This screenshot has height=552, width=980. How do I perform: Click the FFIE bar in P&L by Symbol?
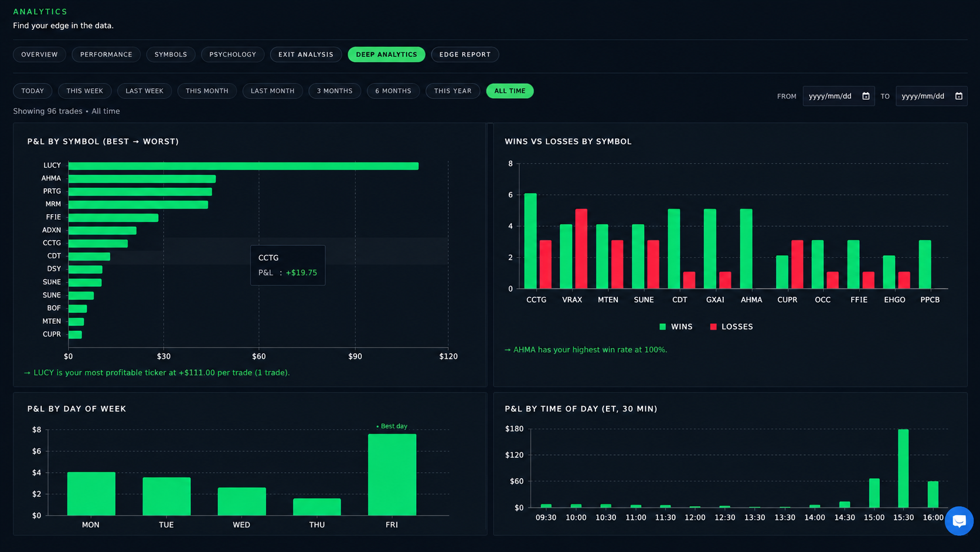coord(113,218)
